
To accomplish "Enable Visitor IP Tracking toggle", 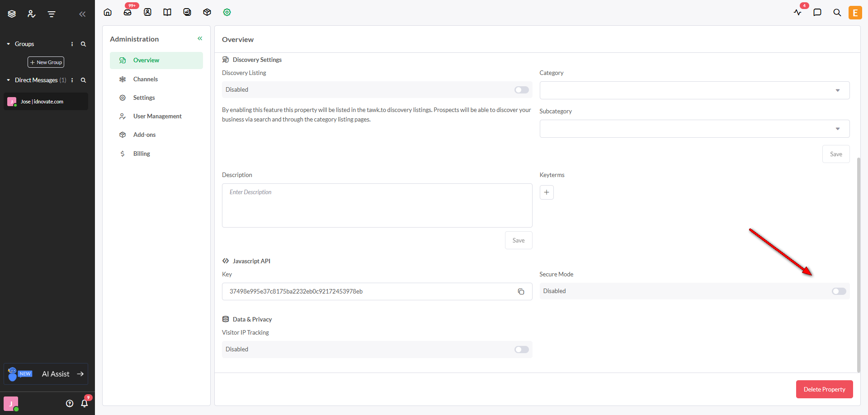I will click(x=521, y=350).
